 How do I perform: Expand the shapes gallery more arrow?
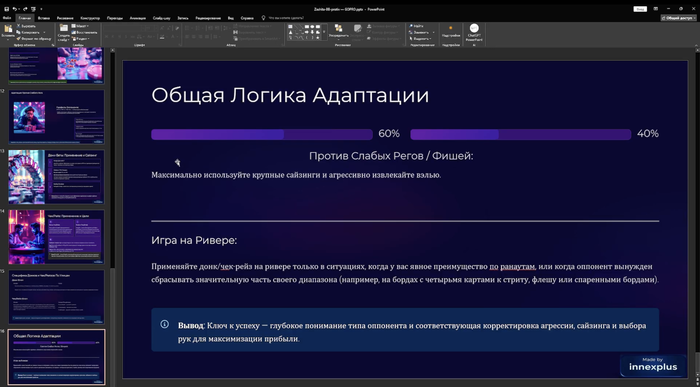324,32
